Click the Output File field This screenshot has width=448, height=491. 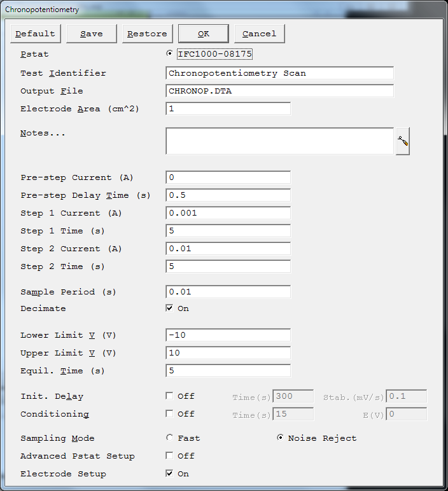(279, 91)
